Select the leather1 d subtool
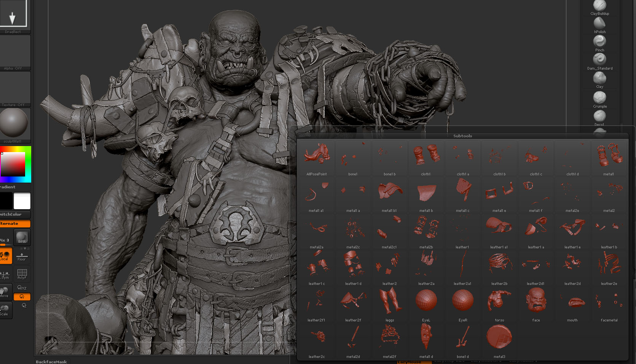The width and height of the screenshot is (636, 364). 353,268
